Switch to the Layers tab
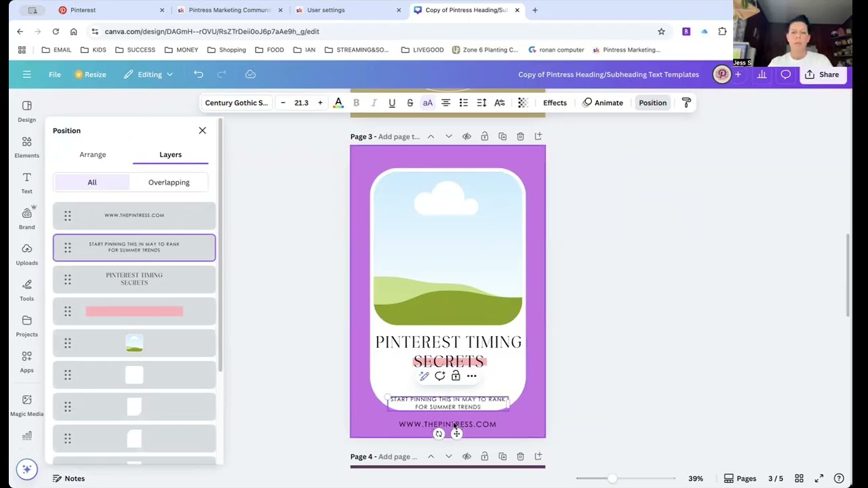868x488 pixels. point(171,155)
